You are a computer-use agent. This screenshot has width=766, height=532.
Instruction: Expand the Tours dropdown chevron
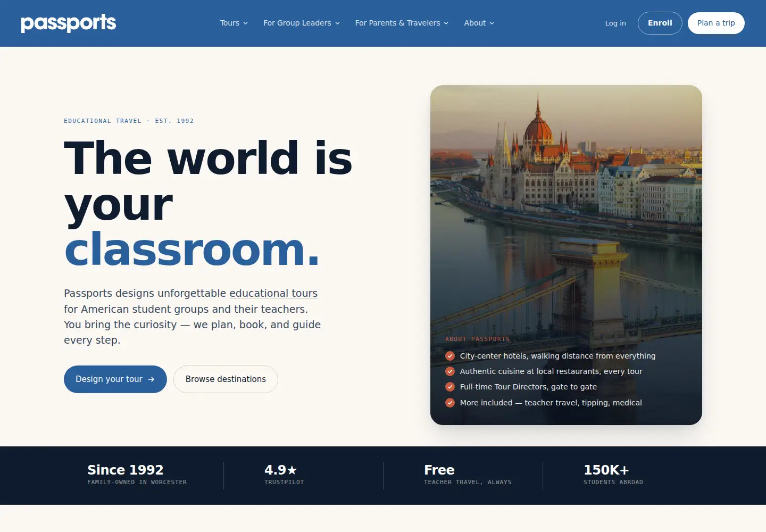(245, 23)
